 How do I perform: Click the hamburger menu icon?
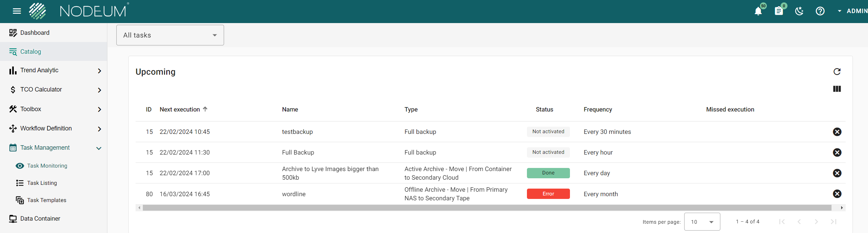click(17, 11)
